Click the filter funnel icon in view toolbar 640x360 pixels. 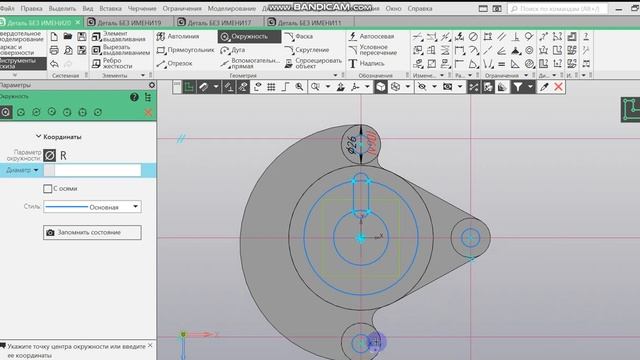point(518,87)
